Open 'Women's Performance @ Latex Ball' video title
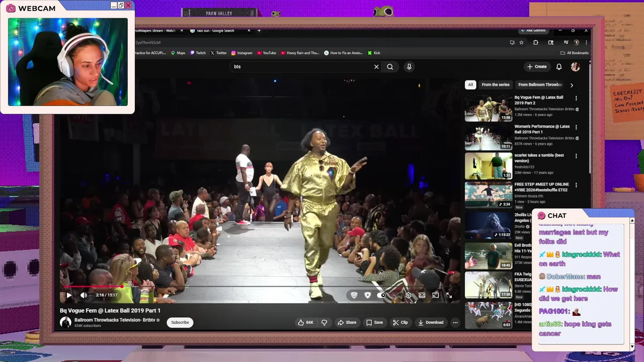644x362 pixels. click(542, 129)
